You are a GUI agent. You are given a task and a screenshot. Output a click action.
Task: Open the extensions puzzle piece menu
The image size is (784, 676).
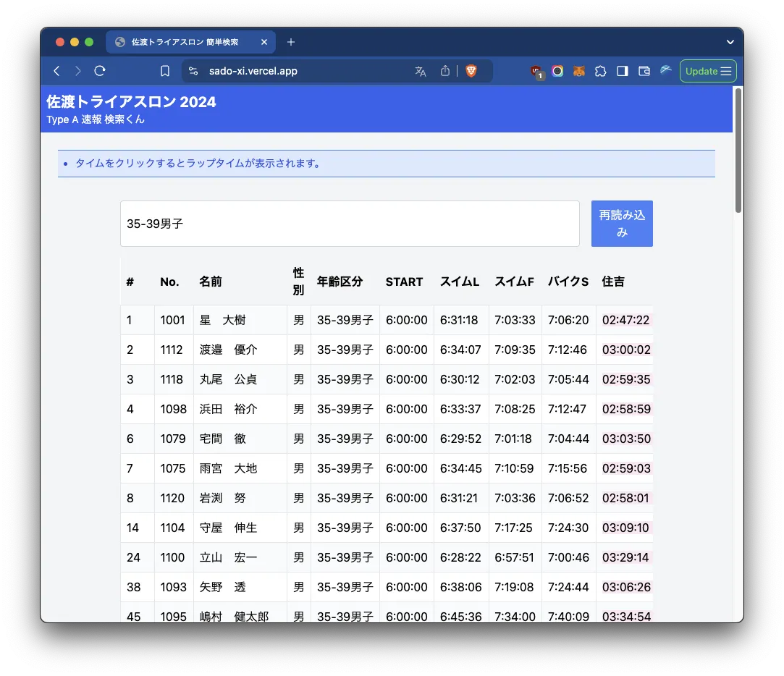(600, 71)
